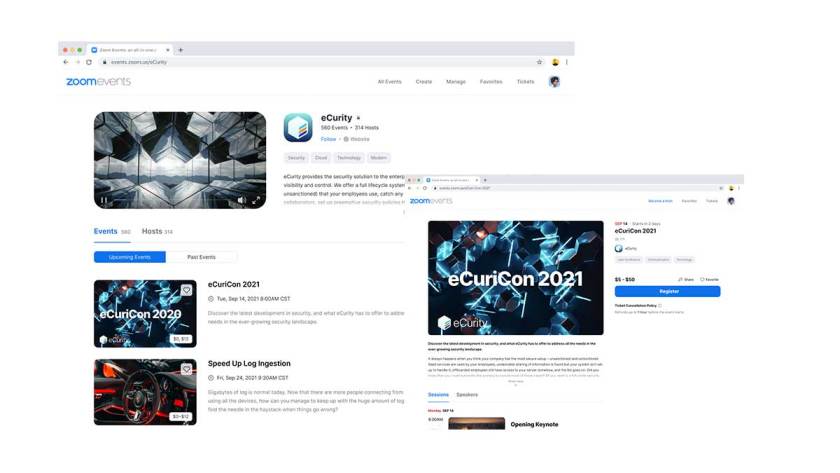The image size is (840, 473).
Task: Open All Events in the eCurity window
Action: click(389, 82)
